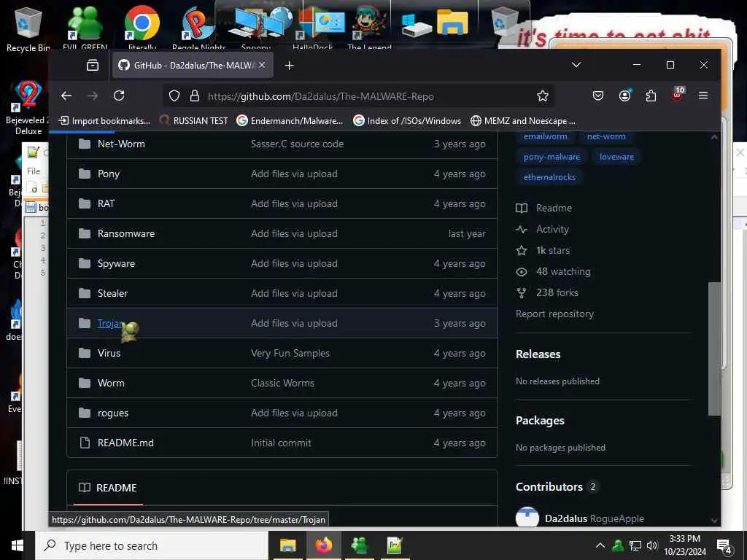Open the Ransomware folder

(125, 234)
